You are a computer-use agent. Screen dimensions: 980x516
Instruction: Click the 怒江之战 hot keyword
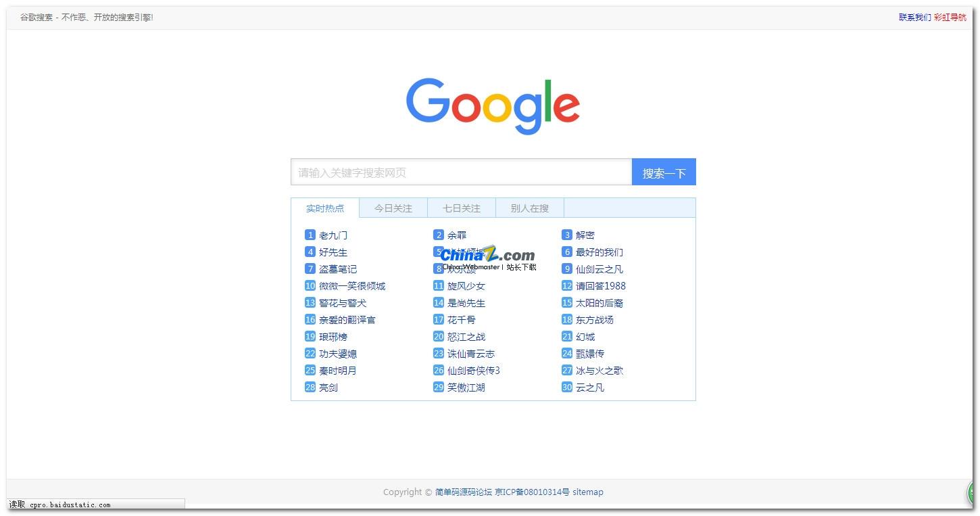pyautogui.click(x=466, y=337)
